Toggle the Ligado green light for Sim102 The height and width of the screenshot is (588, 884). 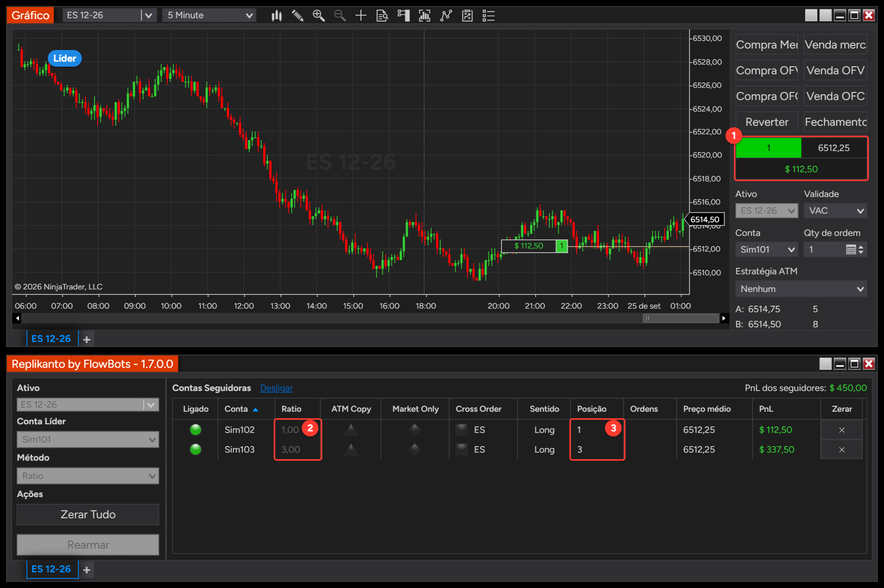pos(196,430)
